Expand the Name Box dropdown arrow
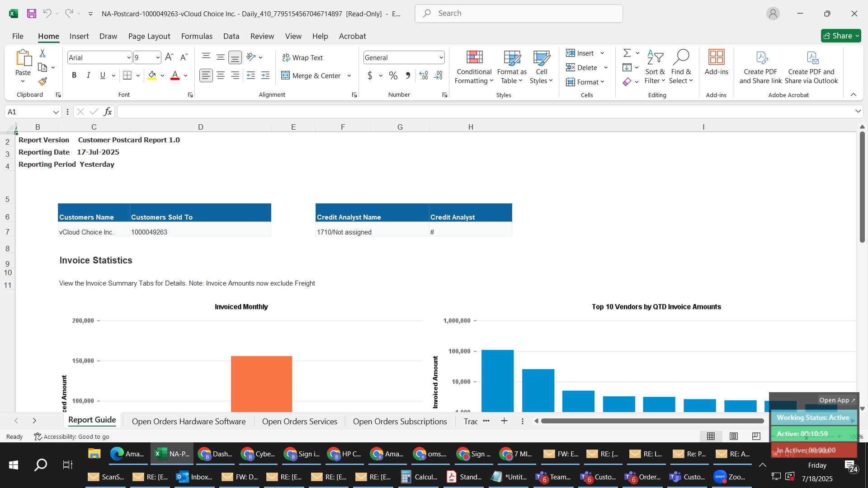Image resolution: width=868 pixels, height=488 pixels. coord(56,112)
